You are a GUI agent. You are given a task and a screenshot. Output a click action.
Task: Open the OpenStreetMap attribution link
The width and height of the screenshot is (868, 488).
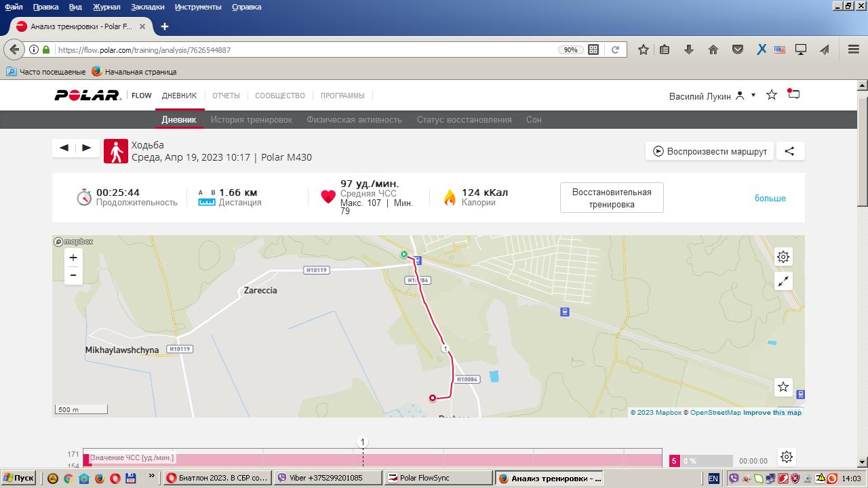pyautogui.click(x=715, y=412)
